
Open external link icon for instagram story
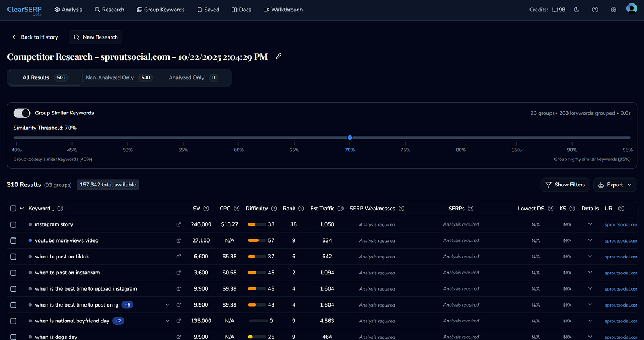point(179,224)
